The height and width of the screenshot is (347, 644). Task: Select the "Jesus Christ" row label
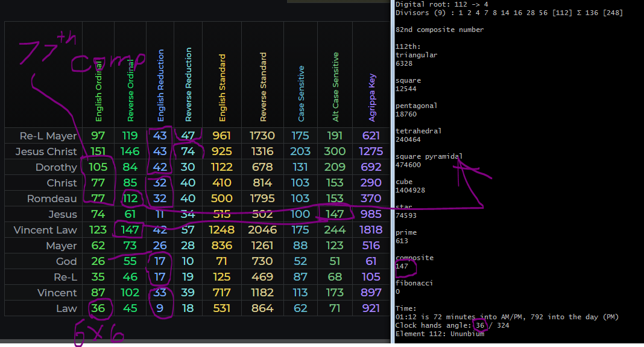click(x=46, y=151)
